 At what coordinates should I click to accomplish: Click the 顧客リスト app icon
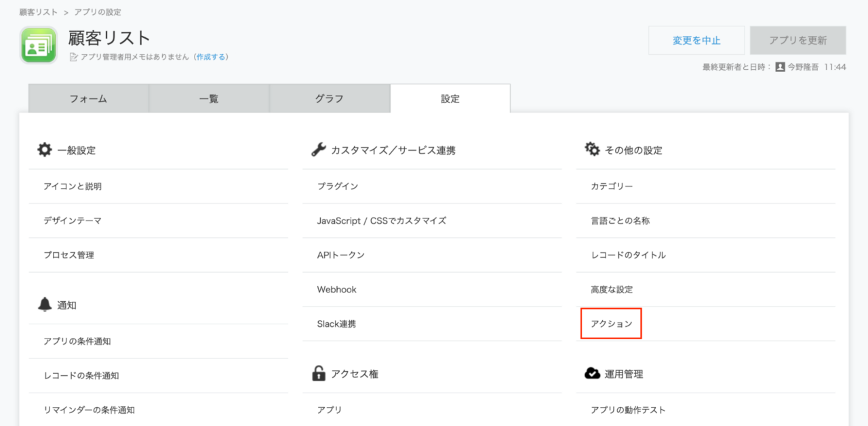point(39,45)
